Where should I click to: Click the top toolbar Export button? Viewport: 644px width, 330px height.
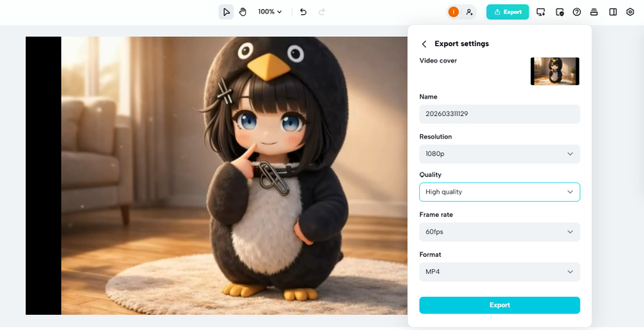508,12
